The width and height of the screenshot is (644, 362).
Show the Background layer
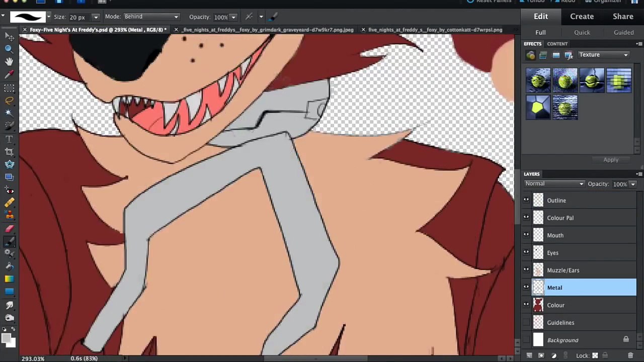click(526, 340)
